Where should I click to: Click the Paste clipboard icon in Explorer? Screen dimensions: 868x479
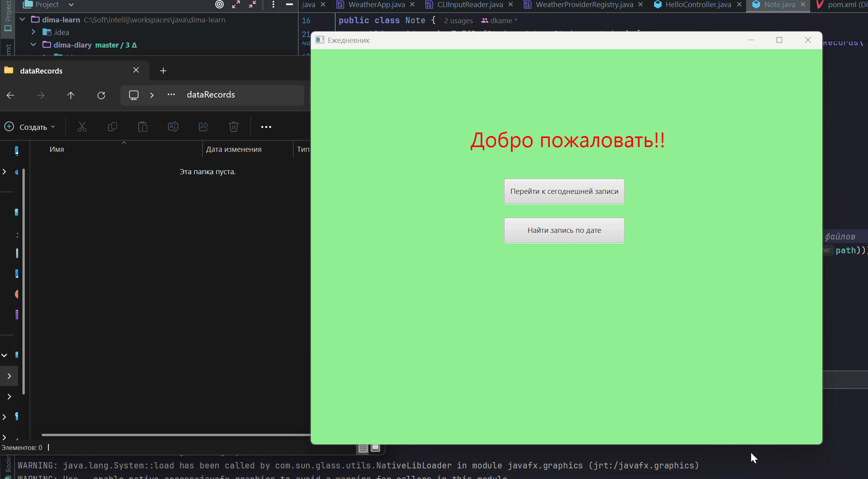143,127
